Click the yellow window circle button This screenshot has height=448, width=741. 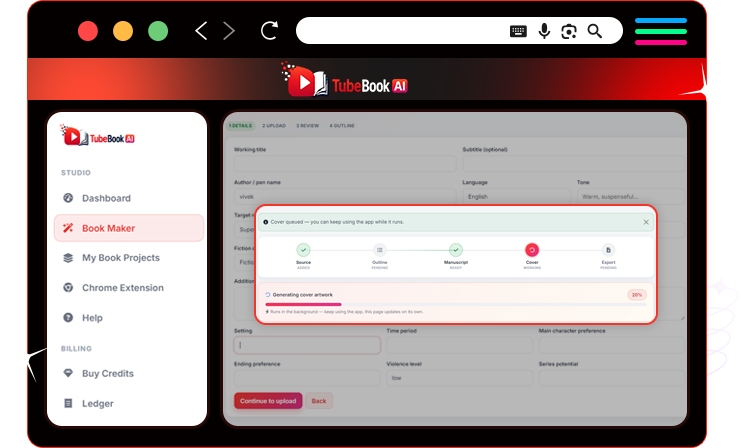tap(123, 31)
